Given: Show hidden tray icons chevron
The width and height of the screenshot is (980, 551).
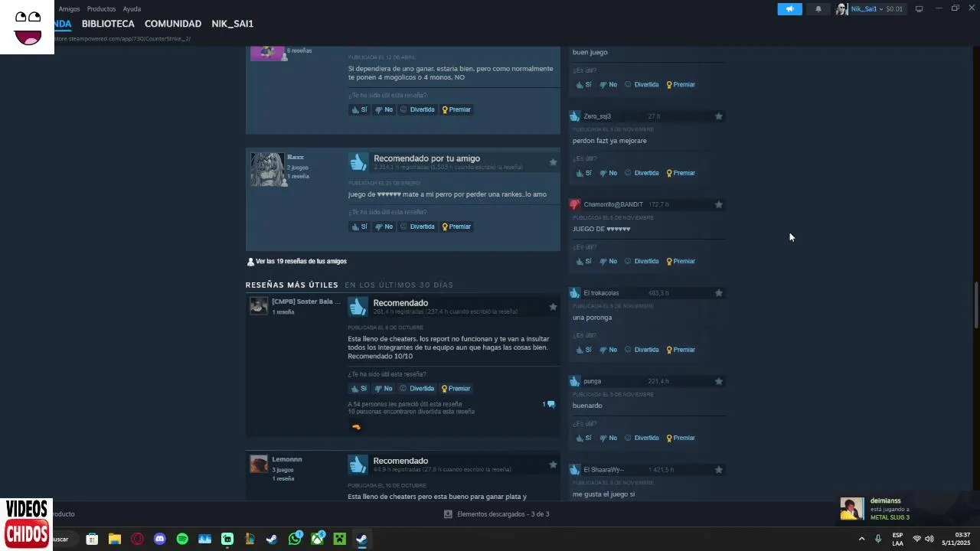Looking at the screenshot, I should tap(861, 539).
